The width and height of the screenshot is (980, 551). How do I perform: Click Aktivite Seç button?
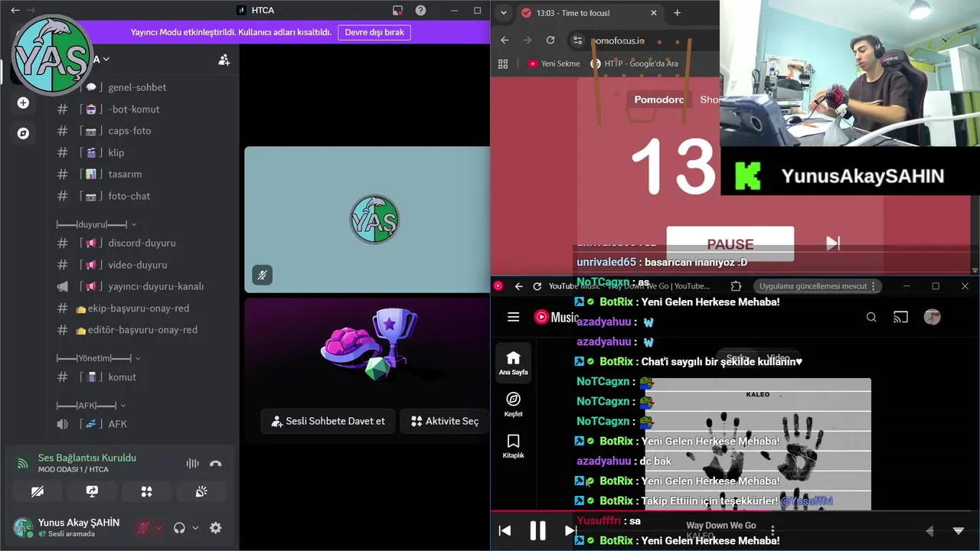445,421
